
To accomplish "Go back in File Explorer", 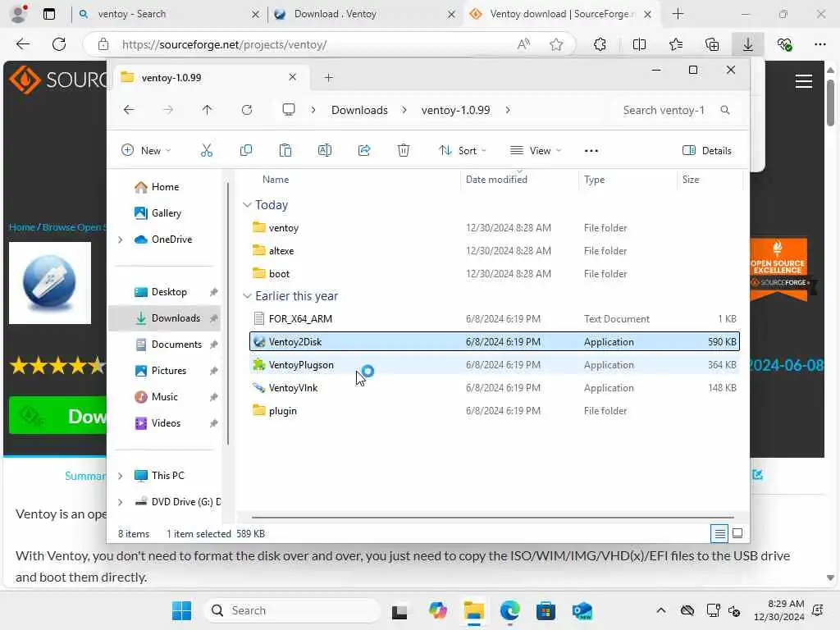I will point(129,110).
